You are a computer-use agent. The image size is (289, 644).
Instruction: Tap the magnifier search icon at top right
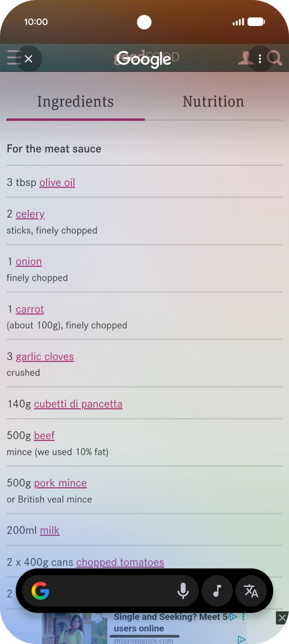275,58
